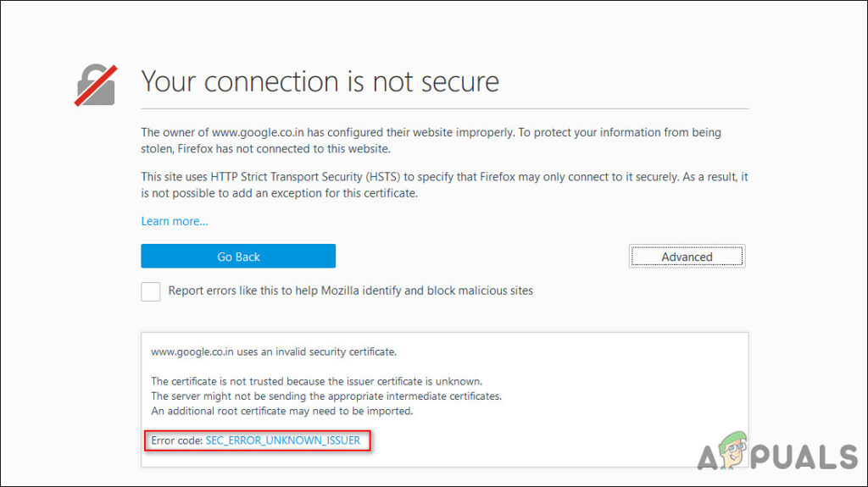This screenshot has width=868, height=487.
Task: Click the 'owner of www.google.co.in' paragraph line
Action: [431, 132]
